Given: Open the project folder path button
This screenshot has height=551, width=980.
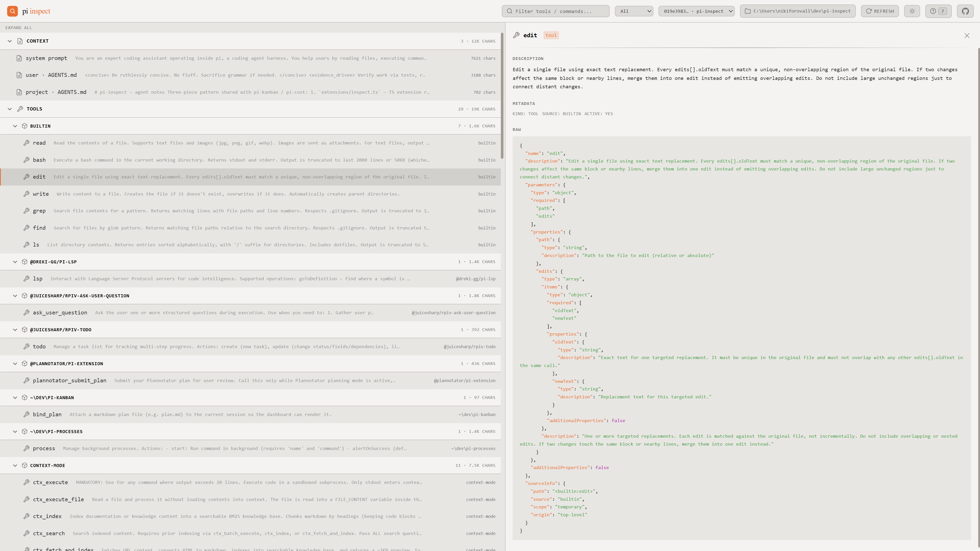Looking at the screenshot, I should coord(797,11).
